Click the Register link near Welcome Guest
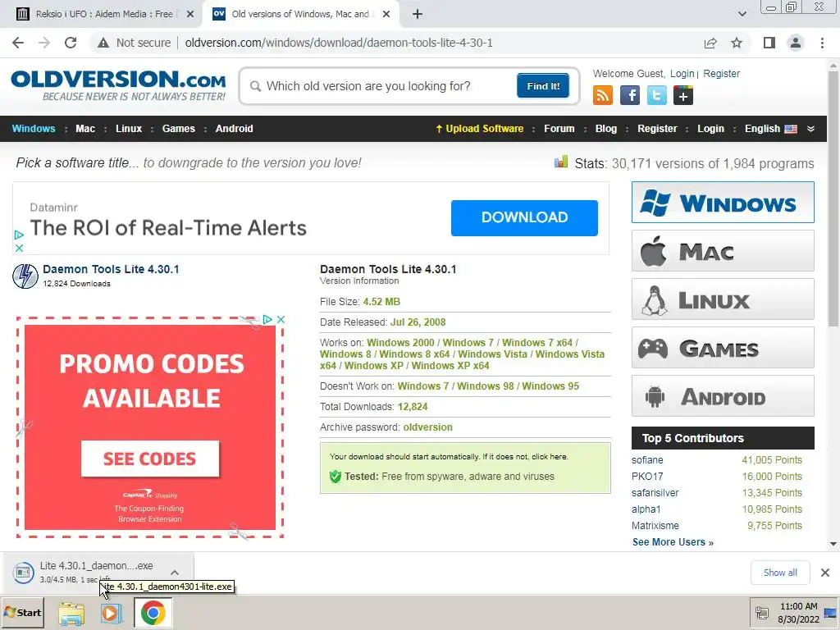 point(721,73)
